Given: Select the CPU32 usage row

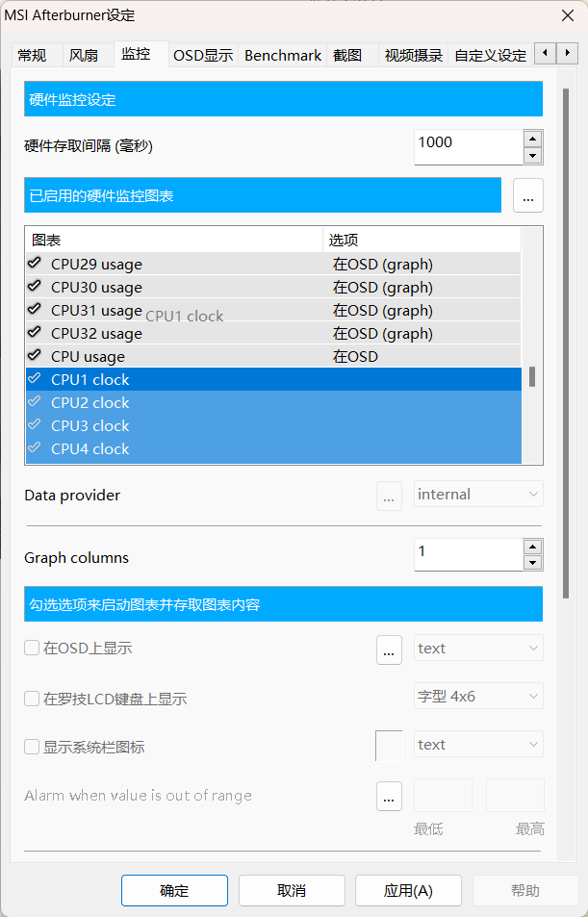Looking at the screenshot, I should (x=273, y=333).
